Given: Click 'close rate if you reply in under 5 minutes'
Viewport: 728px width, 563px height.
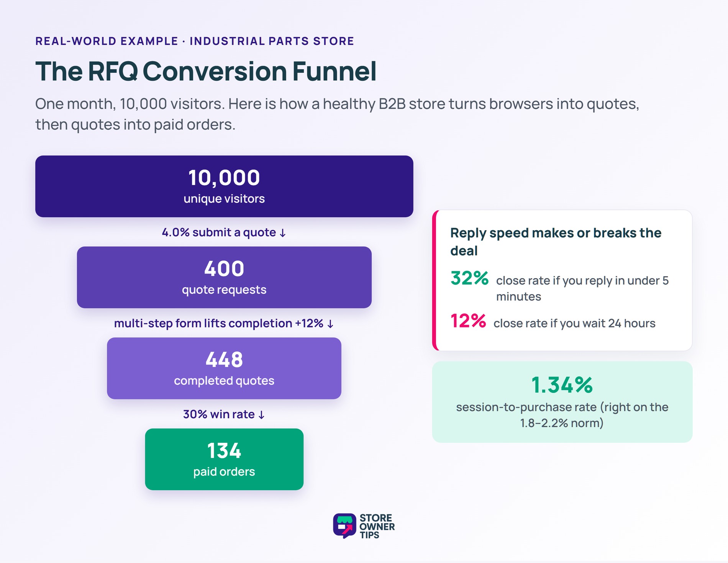Looking at the screenshot, I should coord(582,288).
